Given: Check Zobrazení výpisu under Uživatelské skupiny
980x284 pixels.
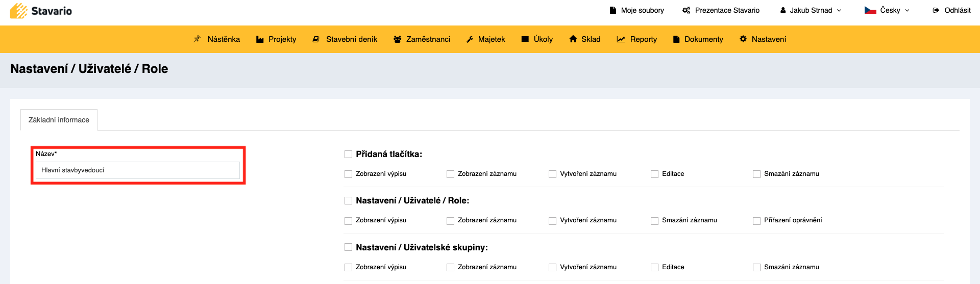Looking at the screenshot, I should click(348, 267).
